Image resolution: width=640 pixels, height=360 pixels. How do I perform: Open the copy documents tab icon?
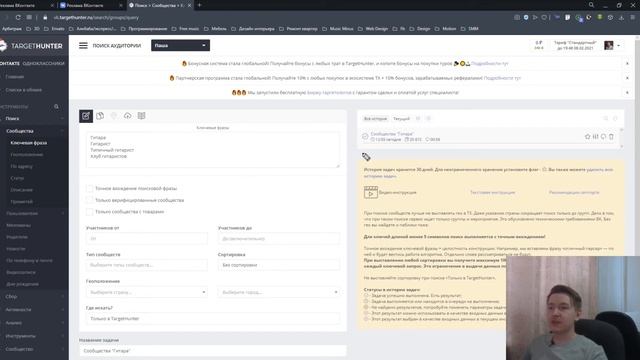(x=100, y=116)
